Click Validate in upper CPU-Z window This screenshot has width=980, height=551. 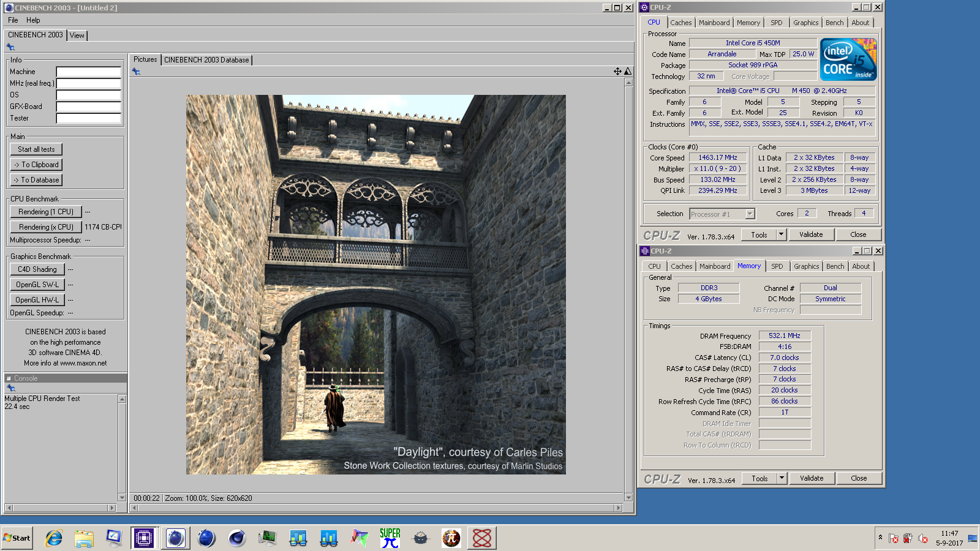[811, 234]
